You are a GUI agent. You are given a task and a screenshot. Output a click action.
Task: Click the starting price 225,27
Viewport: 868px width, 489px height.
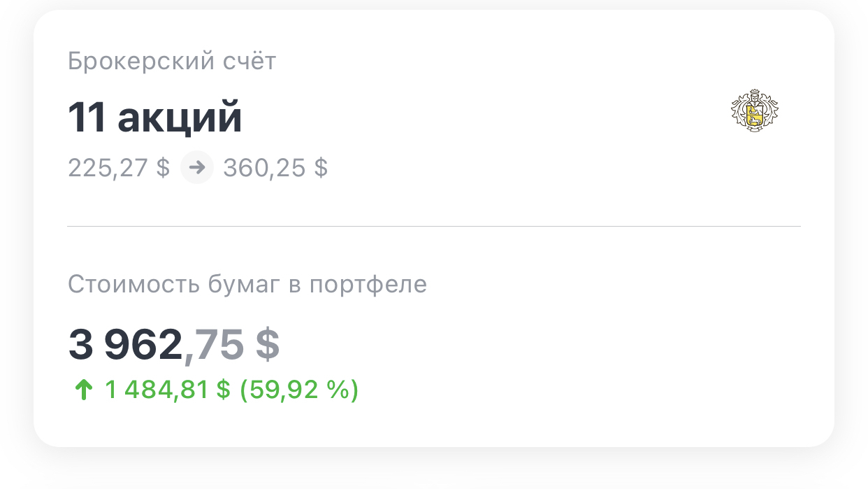[108, 168]
